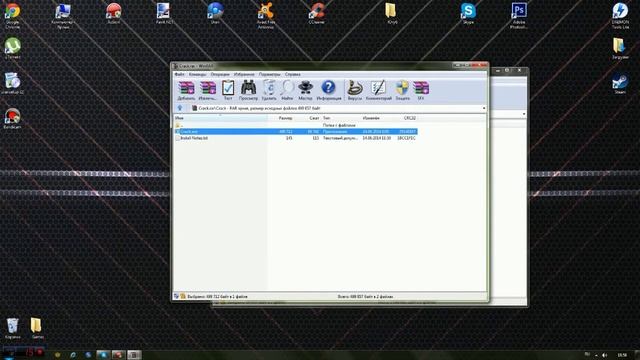Click the status bar drive icon
This screenshot has width=640, height=360.
click(176, 296)
